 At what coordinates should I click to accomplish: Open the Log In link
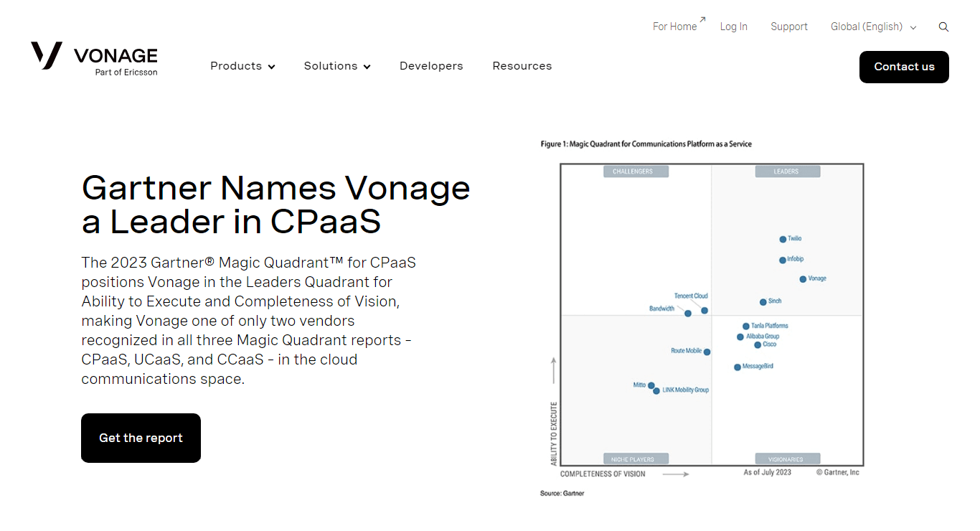[733, 27]
